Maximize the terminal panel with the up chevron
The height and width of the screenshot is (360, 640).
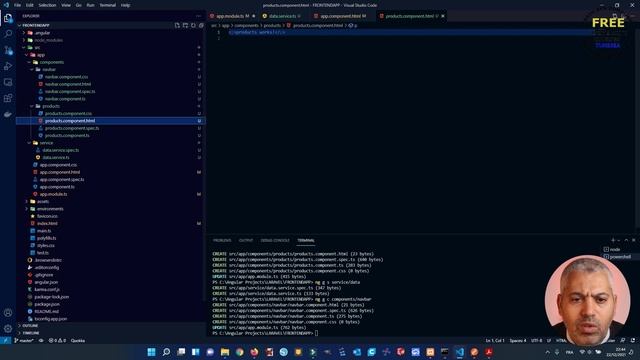click(x=626, y=240)
